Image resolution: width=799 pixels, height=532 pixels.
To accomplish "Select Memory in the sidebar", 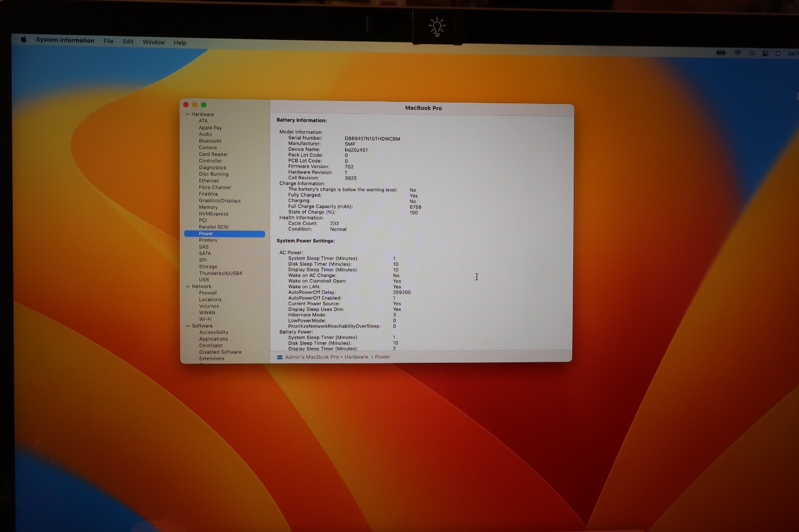I will point(208,207).
